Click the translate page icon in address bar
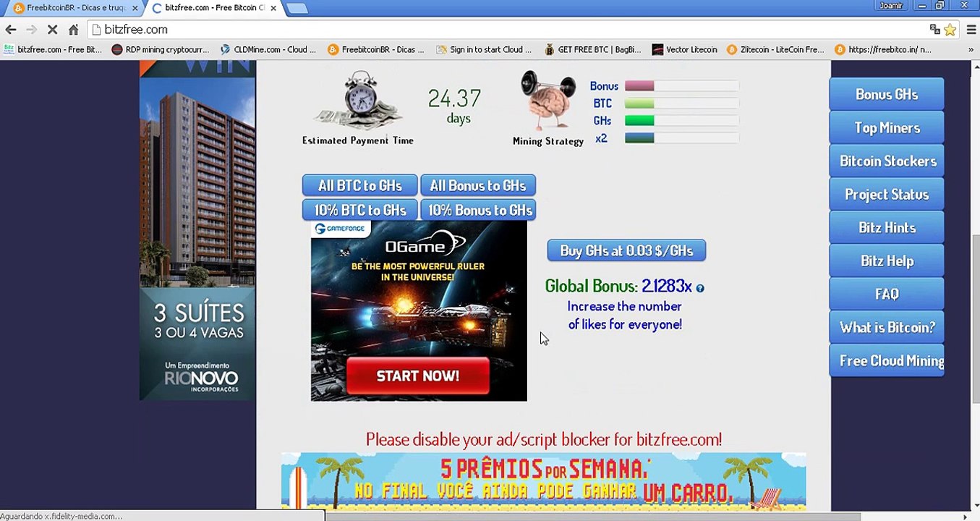The height and width of the screenshot is (521, 980). pos(935,30)
